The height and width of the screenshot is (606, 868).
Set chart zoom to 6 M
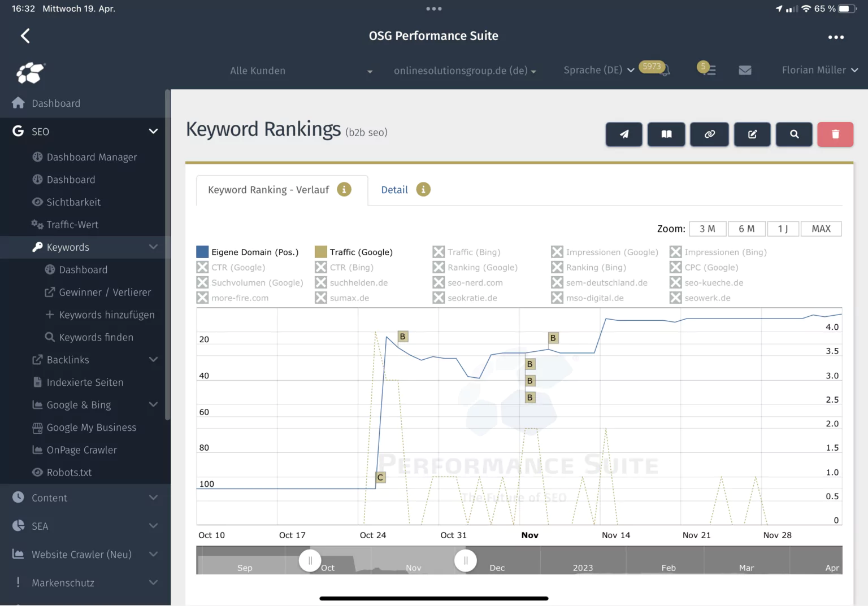tap(747, 229)
